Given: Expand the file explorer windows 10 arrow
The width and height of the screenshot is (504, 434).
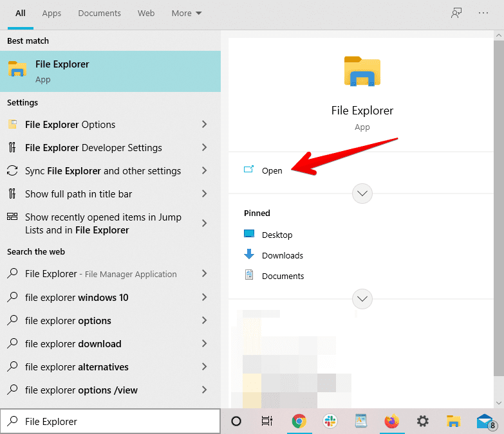Looking at the screenshot, I should pyautogui.click(x=204, y=297).
